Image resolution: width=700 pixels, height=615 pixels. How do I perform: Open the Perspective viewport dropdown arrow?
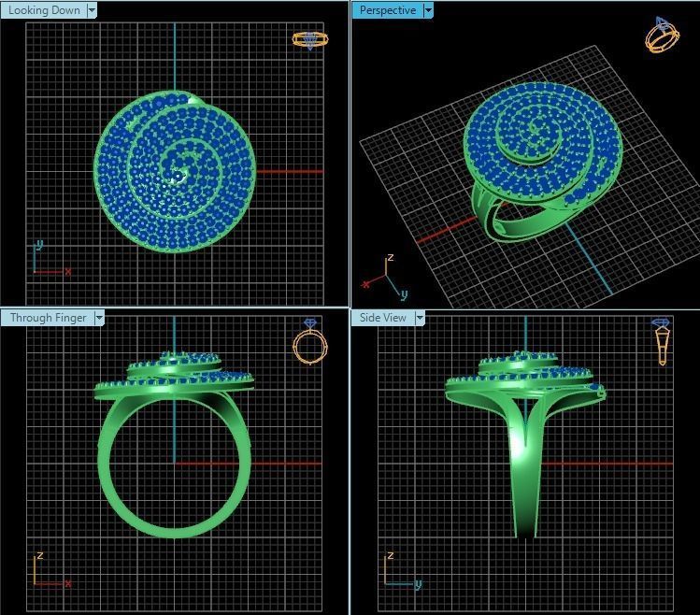[x=428, y=10]
